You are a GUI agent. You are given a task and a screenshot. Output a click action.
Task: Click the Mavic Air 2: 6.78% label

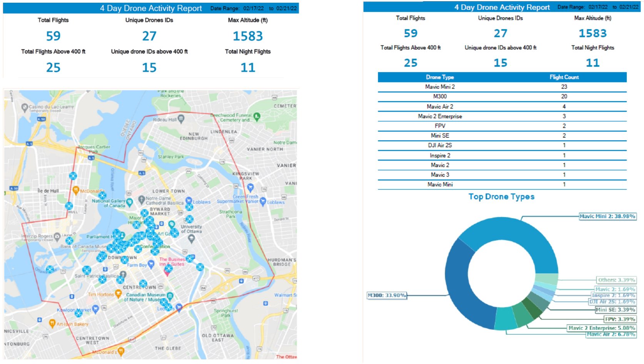(x=611, y=334)
